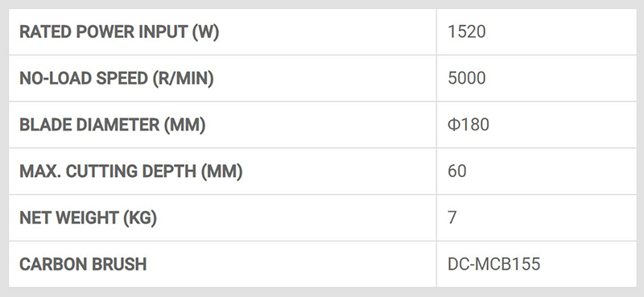Select the 1520 rated power value
The width and height of the screenshot is (644, 297).
coord(467,32)
